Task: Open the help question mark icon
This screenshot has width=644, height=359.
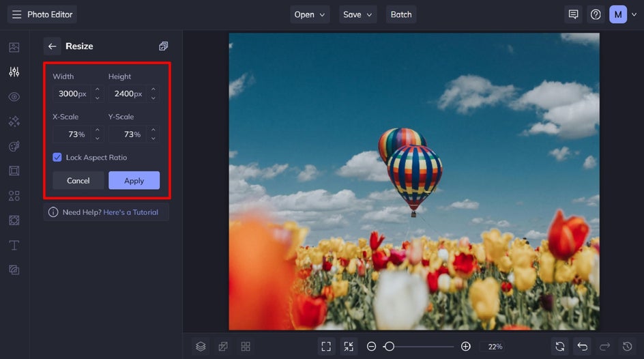Action: [x=596, y=14]
